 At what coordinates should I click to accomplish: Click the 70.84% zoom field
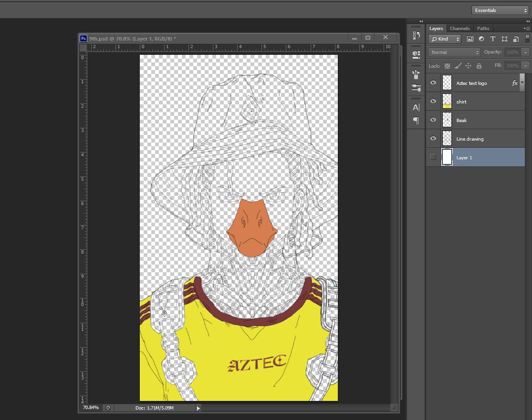pyautogui.click(x=91, y=408)
